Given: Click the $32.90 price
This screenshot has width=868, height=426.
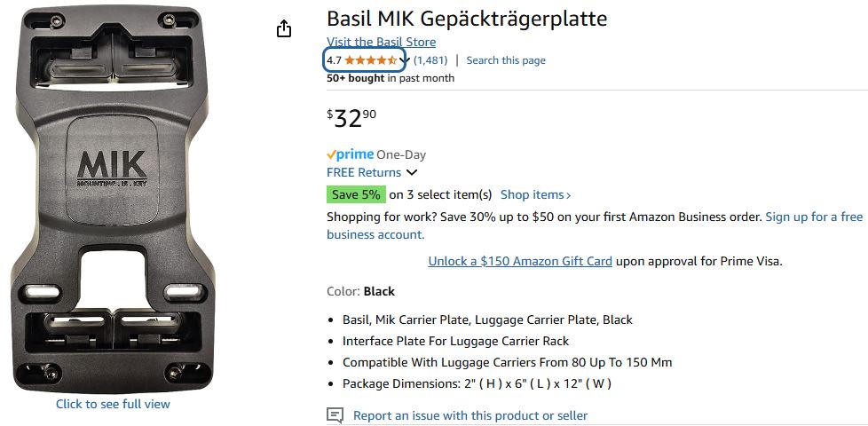Looking at the screenshot, I should pos(352,117).
